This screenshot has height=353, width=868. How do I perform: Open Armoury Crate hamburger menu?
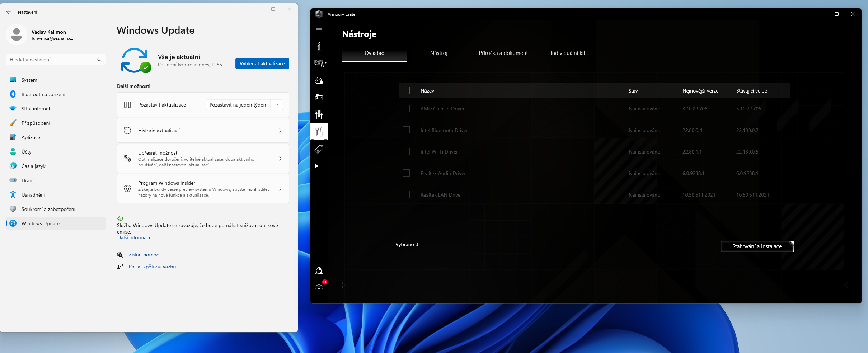(319, 28)
